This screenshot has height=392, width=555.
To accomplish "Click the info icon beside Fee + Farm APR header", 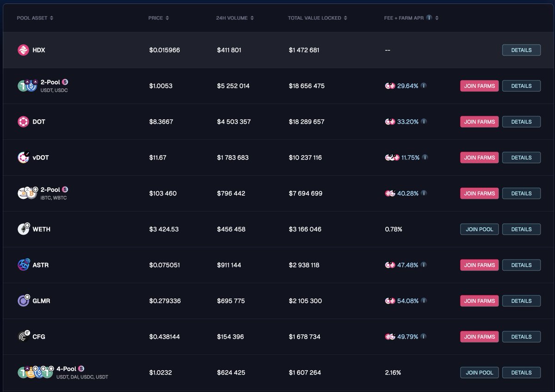I will [x=429, y=18].
